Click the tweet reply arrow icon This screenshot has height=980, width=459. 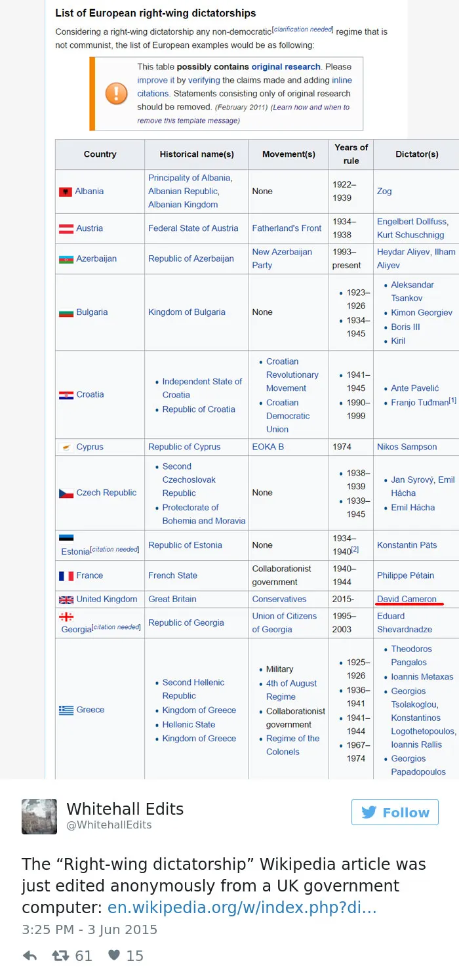click(30, 956)
